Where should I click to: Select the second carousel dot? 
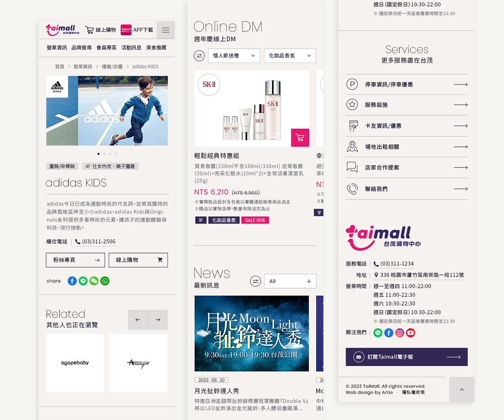[104, 154]
